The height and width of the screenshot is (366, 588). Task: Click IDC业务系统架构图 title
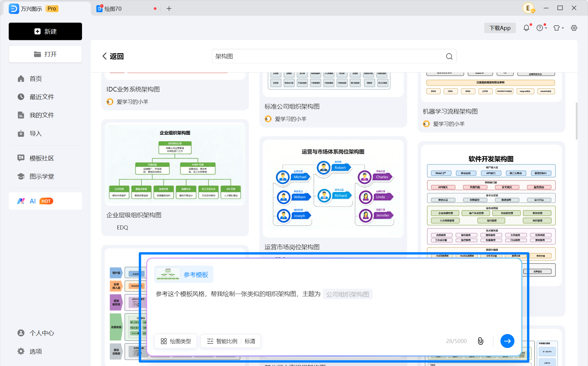133,89
